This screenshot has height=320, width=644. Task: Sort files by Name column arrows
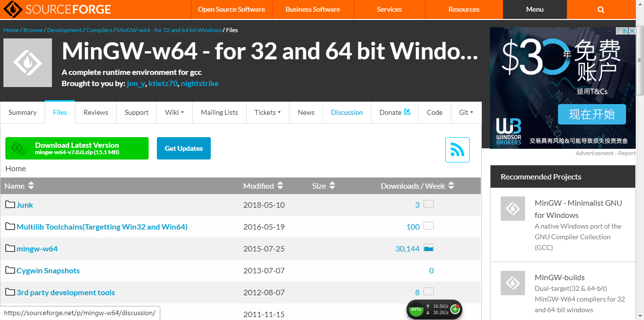tap(31, 186)
